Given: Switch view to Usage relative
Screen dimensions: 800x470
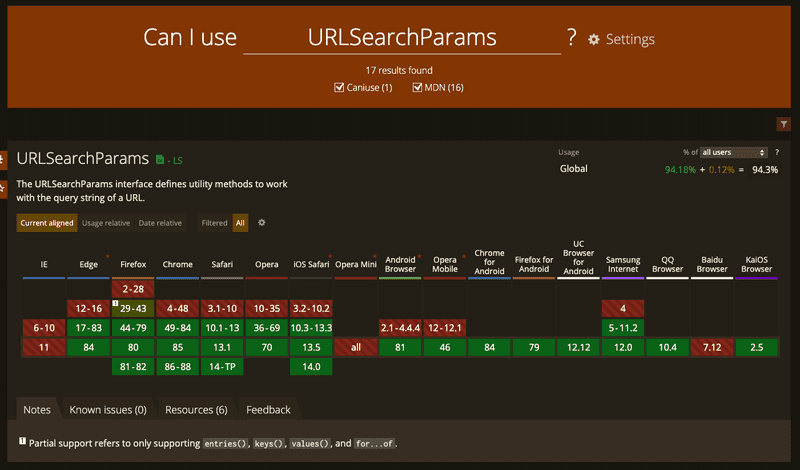Looking at the screenshot, I should (106, 223).
